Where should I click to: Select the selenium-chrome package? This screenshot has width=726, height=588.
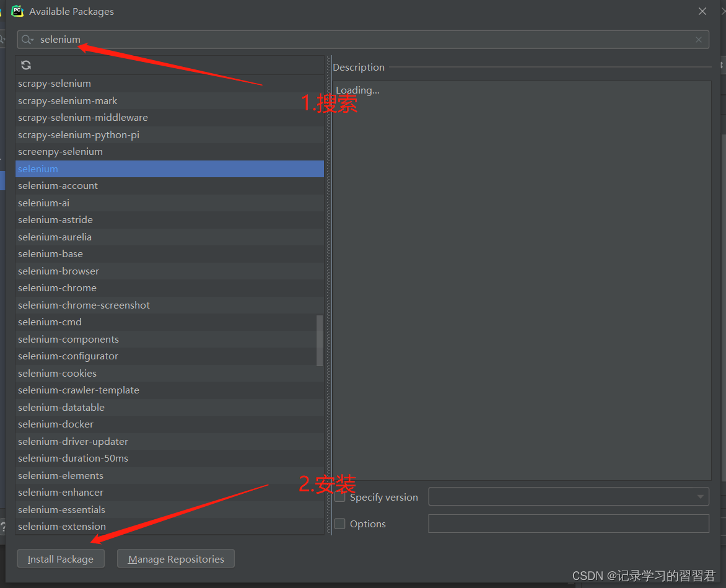click(x=170, y=288)
